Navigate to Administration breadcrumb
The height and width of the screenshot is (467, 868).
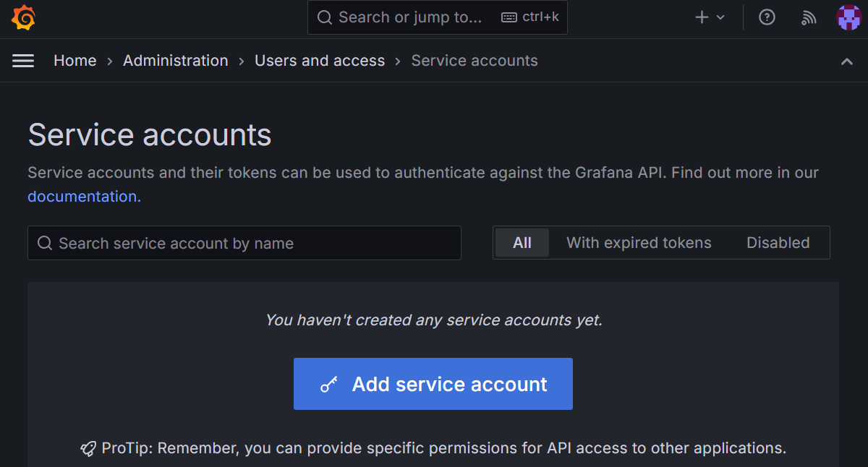pos(175,61)
